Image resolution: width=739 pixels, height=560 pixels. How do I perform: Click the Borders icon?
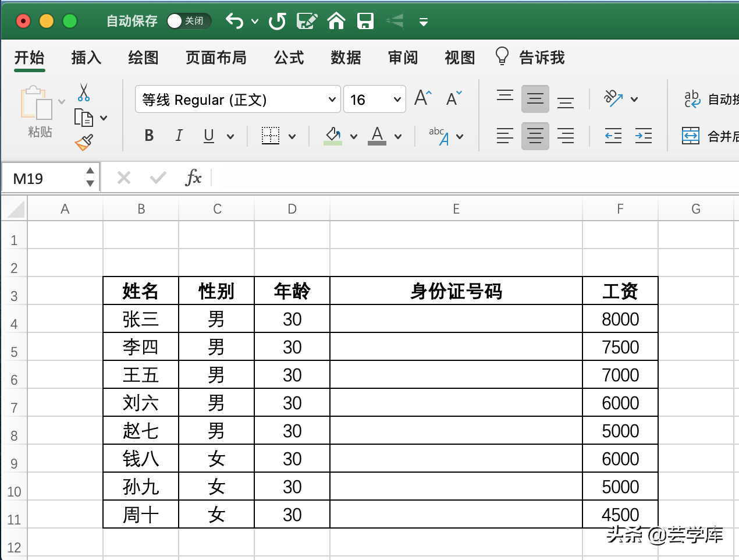[x=271, y=136]
